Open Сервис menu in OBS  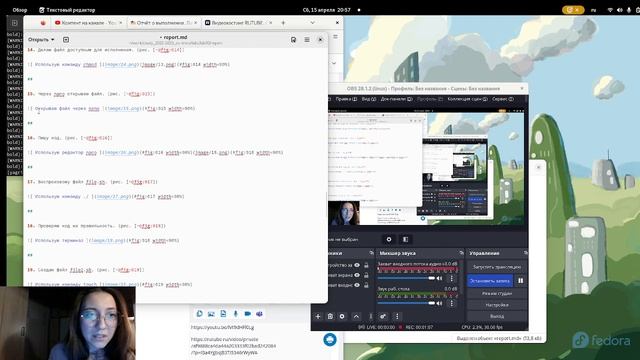[x=503, y=99]
